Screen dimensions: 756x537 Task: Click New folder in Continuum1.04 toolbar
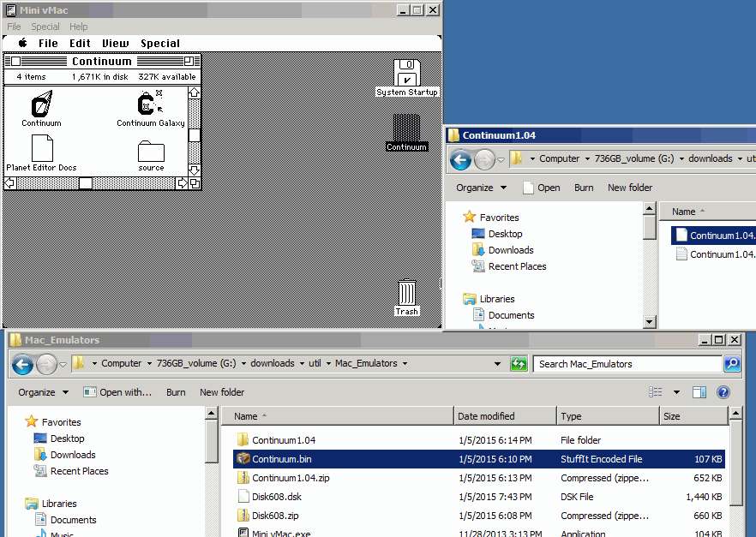pyautogui.click(x=630, y=188)
